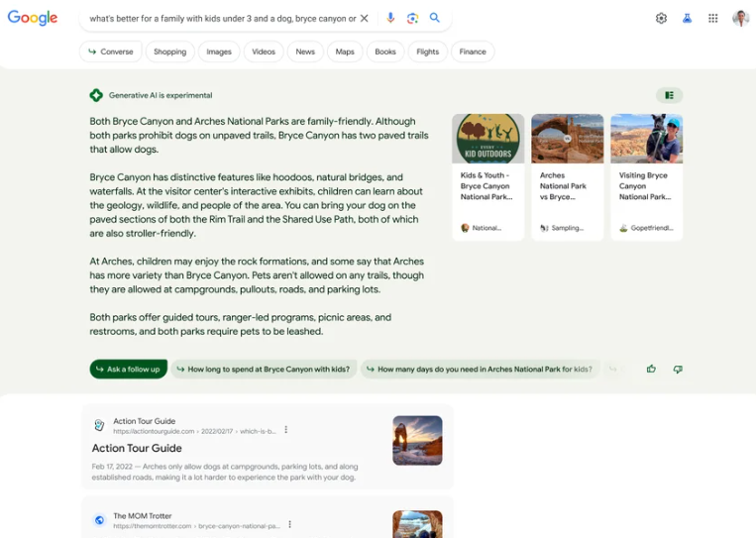
Task: Switch to the Videos filter
Action: [264, 52]
